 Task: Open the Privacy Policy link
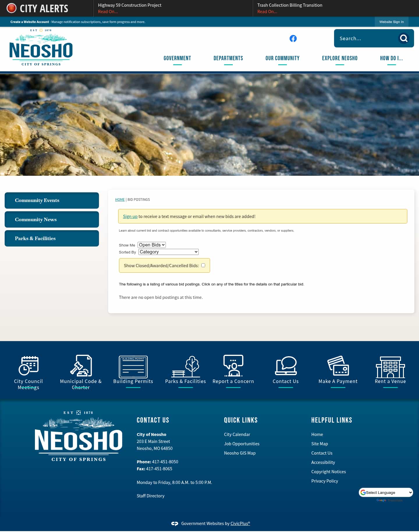325,481
